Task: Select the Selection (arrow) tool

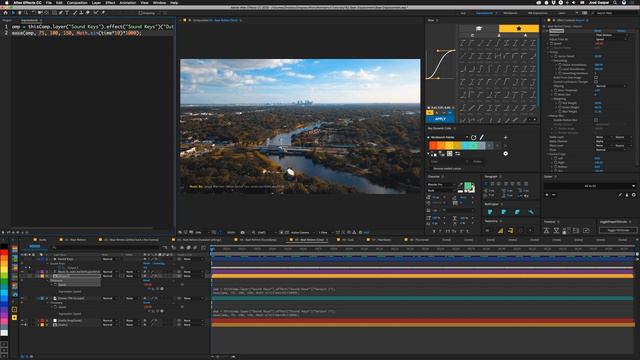Action: [x=13, y=13]
